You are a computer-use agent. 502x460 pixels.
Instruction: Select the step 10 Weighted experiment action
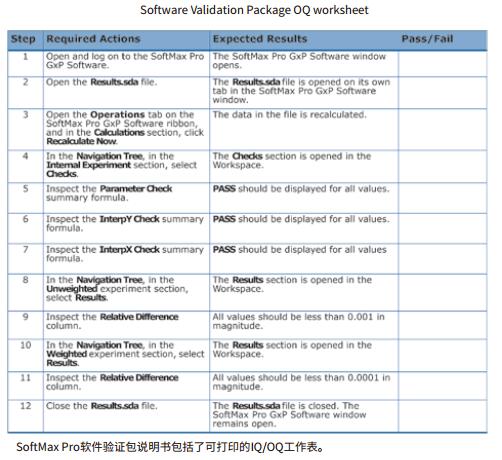(125, 354)
